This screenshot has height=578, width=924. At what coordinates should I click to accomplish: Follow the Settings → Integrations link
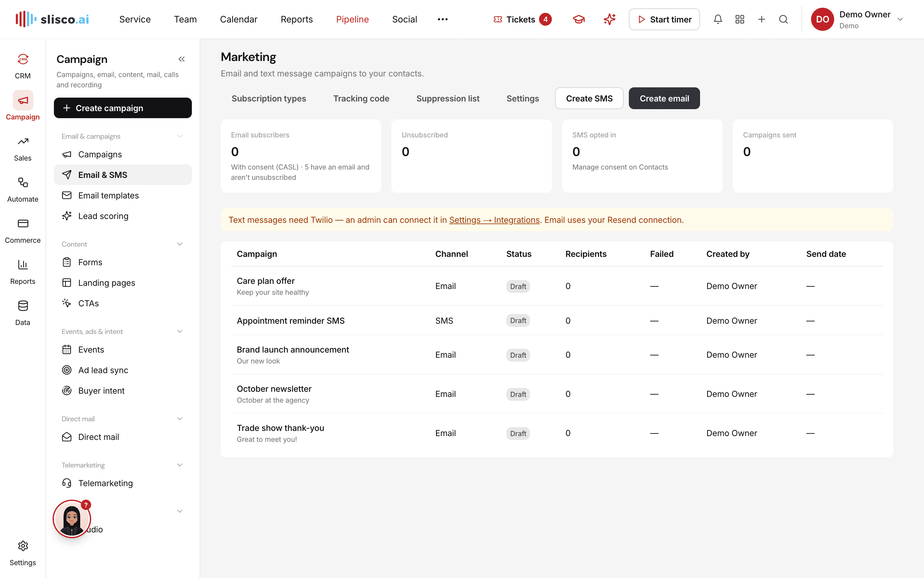click(x=494, y=220)
